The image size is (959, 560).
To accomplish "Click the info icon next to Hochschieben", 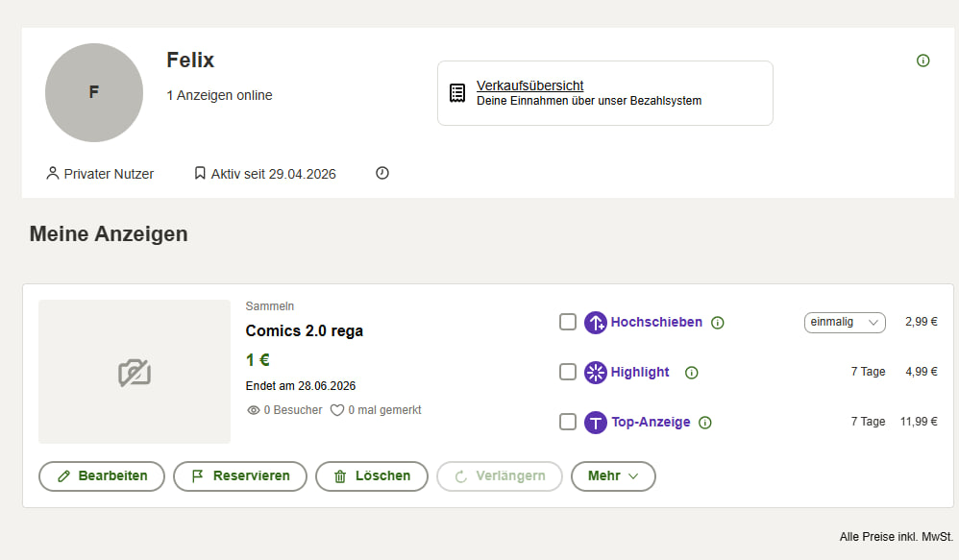I will pyautogui.click(x=718, y=323).
